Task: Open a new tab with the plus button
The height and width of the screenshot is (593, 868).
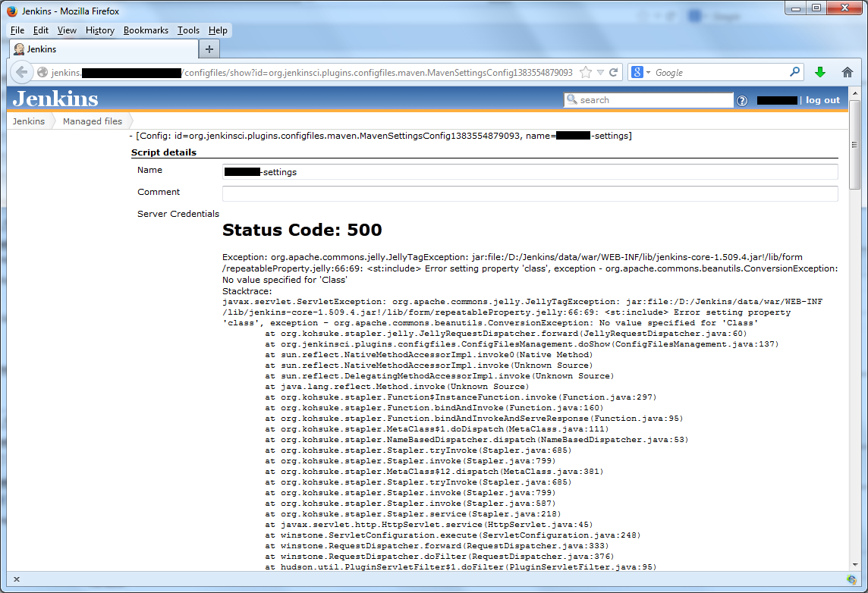Action: [x=209, y=49]
